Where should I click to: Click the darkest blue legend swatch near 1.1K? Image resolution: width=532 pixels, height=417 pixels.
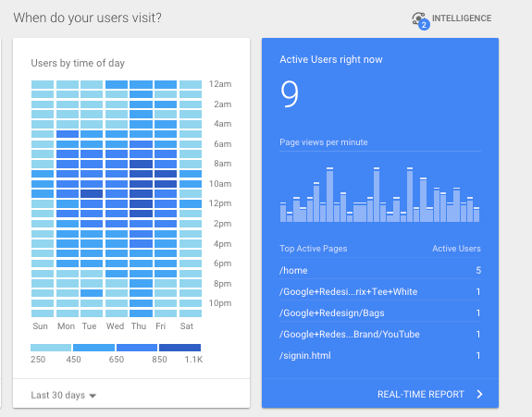click(x=179, y=348)
